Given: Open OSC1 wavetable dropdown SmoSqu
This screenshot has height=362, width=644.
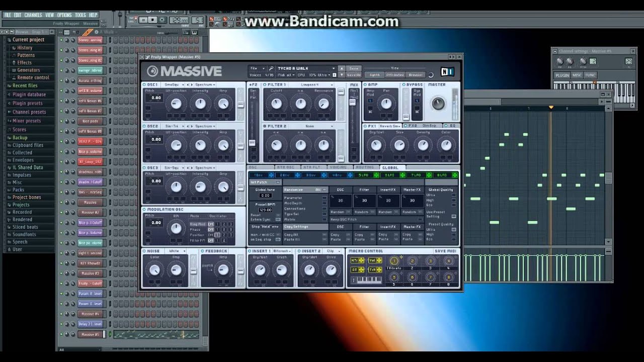Looking at the screenshot, I should coord(173,84).
